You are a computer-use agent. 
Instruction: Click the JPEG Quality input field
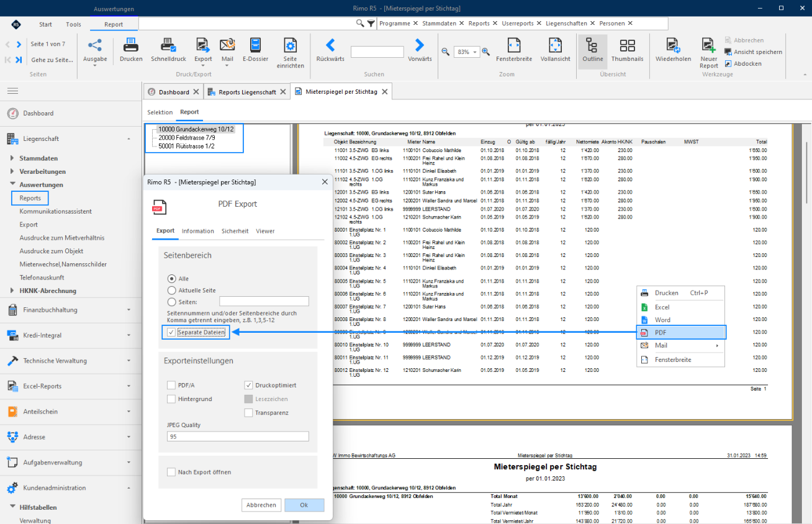tap(238, 436)
